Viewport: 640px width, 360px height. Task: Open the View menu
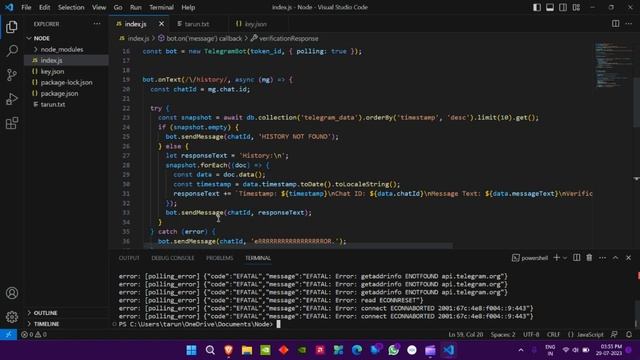99,7
